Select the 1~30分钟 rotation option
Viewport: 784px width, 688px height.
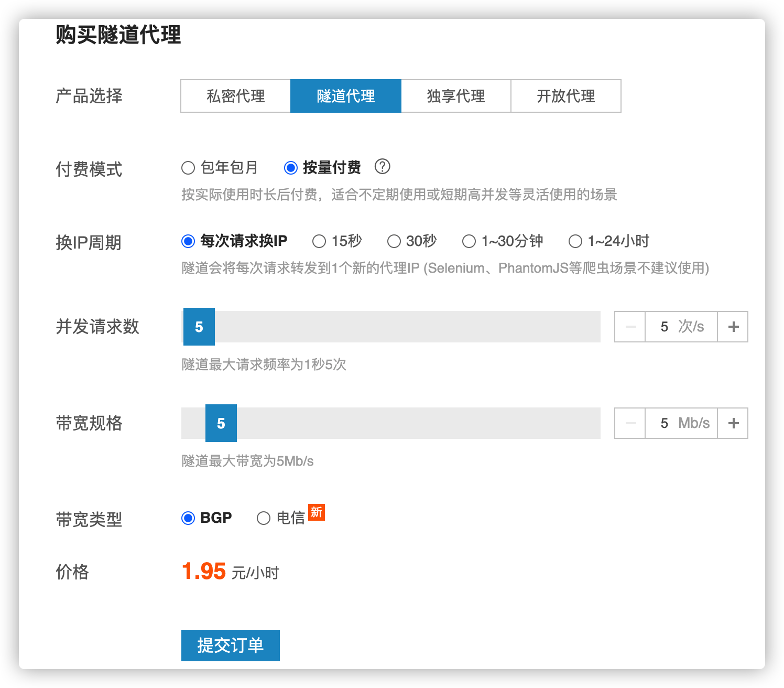[469, 241]
